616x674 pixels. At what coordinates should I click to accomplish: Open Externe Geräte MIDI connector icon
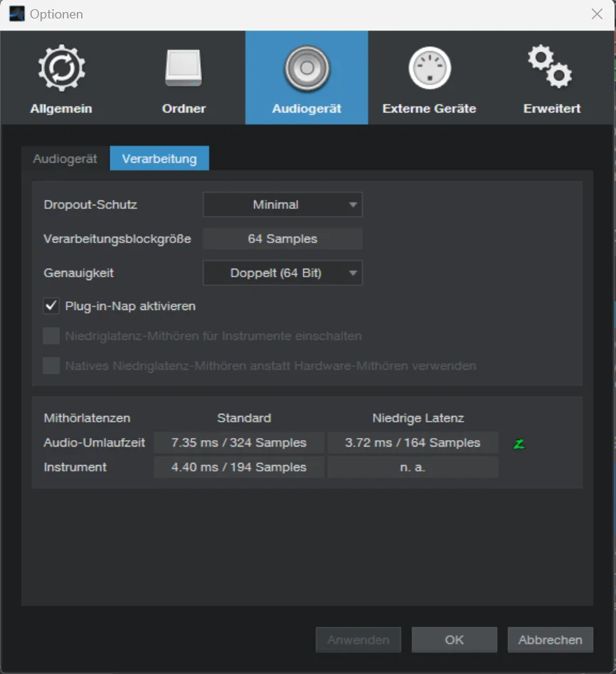430,68
